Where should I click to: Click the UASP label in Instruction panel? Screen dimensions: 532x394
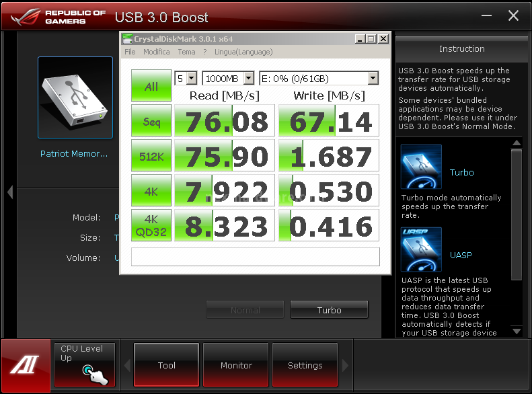461,255
